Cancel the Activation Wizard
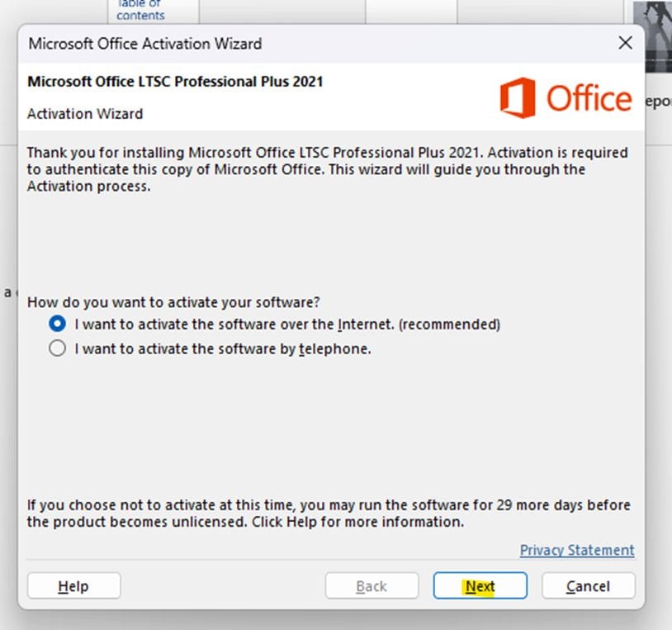 [x=588, y=586]
